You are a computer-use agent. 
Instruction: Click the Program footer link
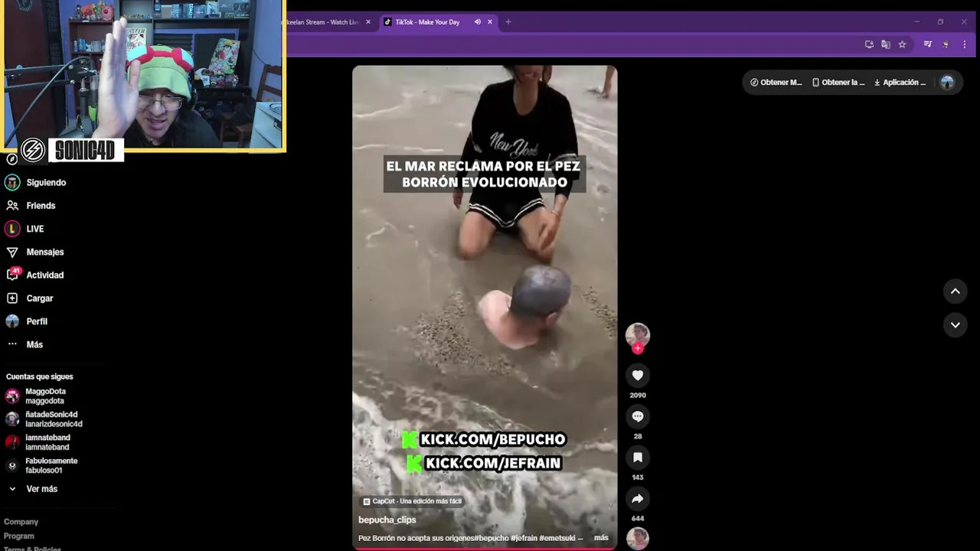coord(19,536)
